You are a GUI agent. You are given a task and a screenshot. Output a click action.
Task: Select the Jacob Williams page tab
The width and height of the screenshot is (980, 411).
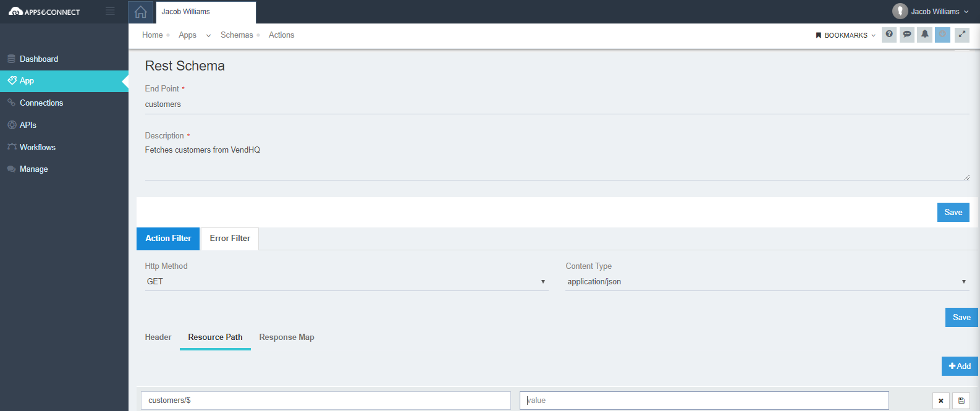click(206, 12)
